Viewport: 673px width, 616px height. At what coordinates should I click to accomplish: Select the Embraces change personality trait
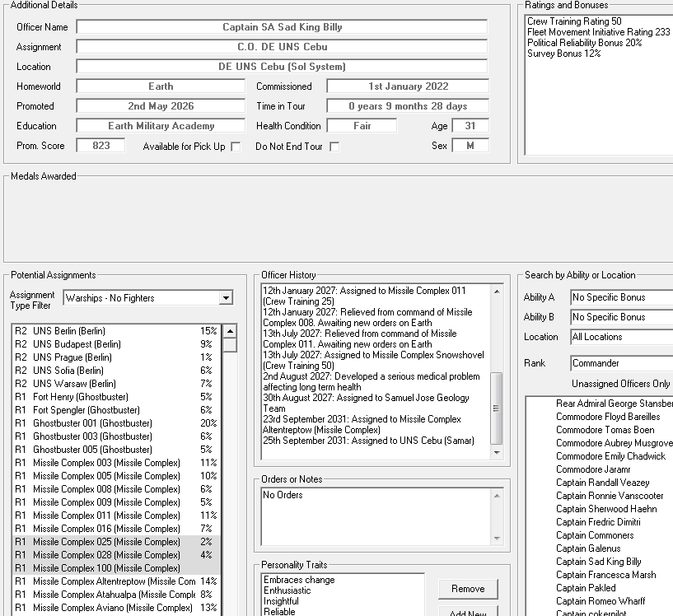point(299,580)
